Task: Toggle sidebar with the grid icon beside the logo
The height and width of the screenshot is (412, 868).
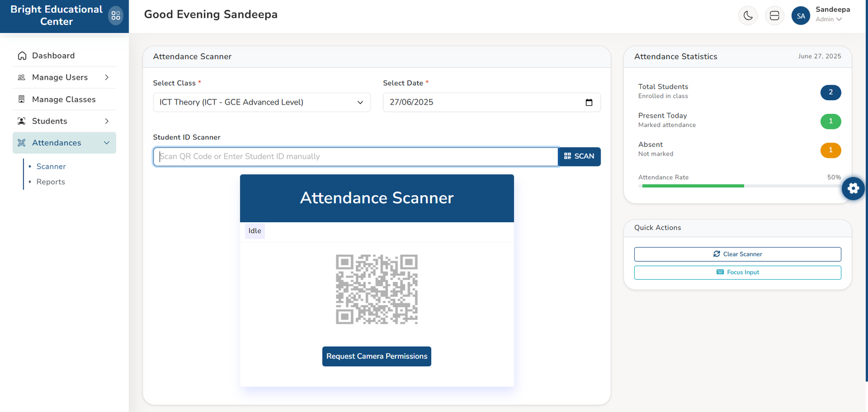Action: [116, 16]
